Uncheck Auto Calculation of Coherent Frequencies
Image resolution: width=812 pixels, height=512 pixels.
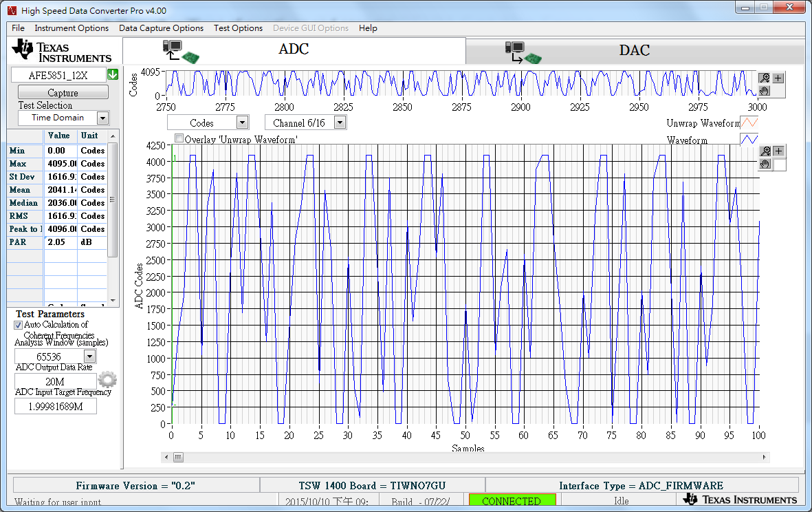tap(18, 325)
